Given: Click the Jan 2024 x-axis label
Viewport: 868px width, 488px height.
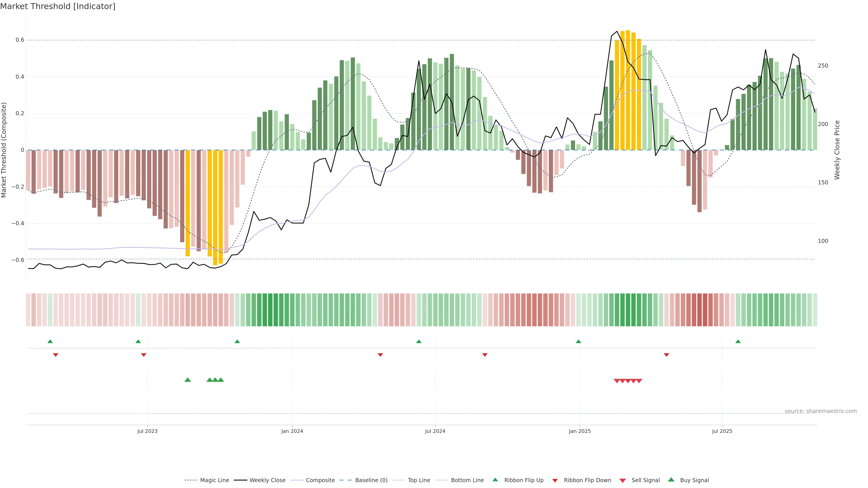Looking at the screenshot, I should [292, 431].
